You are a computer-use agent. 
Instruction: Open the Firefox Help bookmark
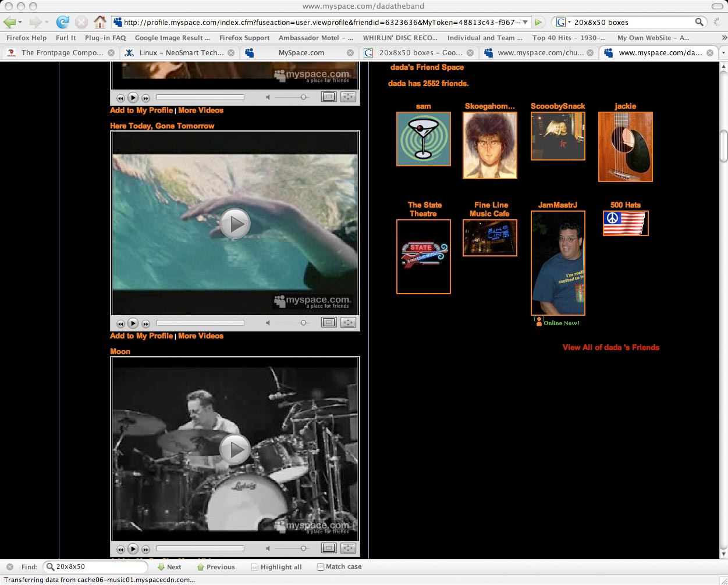(x=26, y=38)
